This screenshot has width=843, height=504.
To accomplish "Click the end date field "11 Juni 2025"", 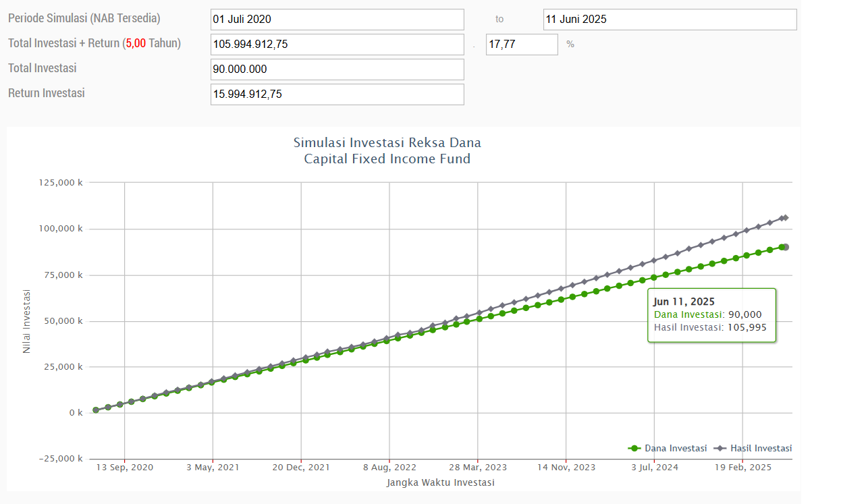I will click(x=670, y=20).
